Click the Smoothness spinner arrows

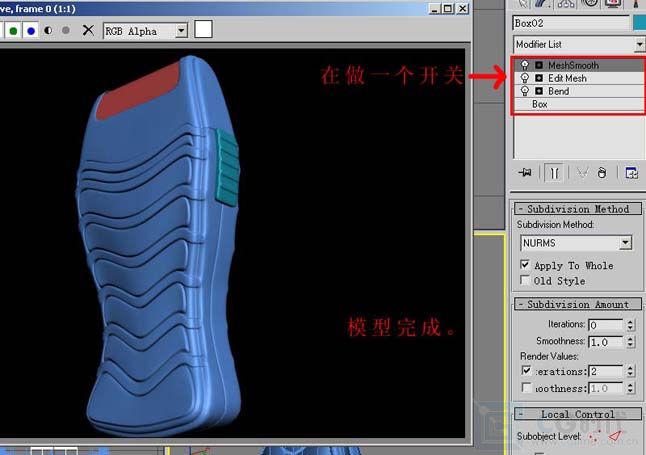pos(630,342)
